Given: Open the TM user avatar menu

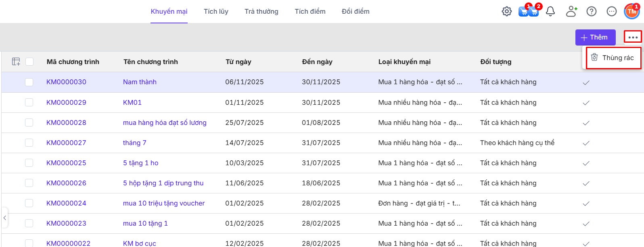Looking at the screenshot, I should [631, 11].
